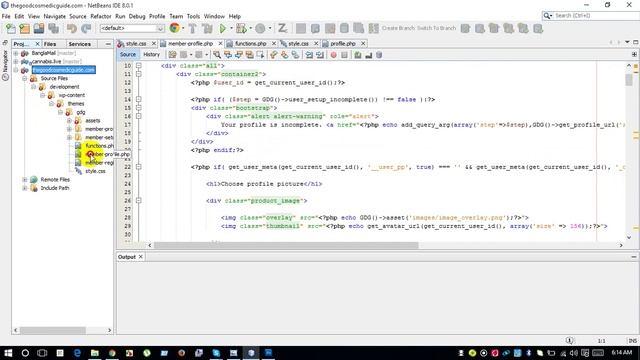This screenshot has height=360, width=640.
Task: Click the editor split window icon
Action: tap(634, 54)
